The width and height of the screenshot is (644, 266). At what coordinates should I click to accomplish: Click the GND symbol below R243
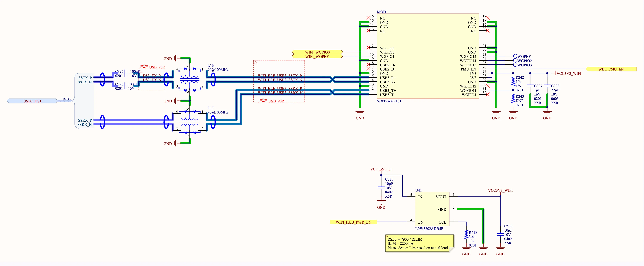coord(513,115)
